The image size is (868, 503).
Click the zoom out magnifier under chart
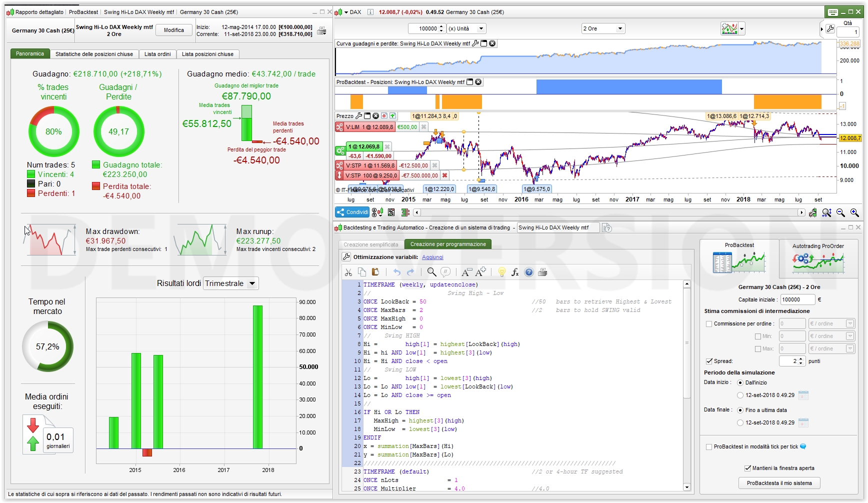(x=840, y=212)
